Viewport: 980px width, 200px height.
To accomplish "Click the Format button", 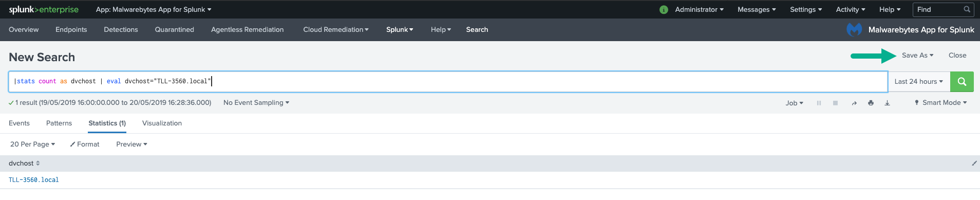I will click(85, 144).
